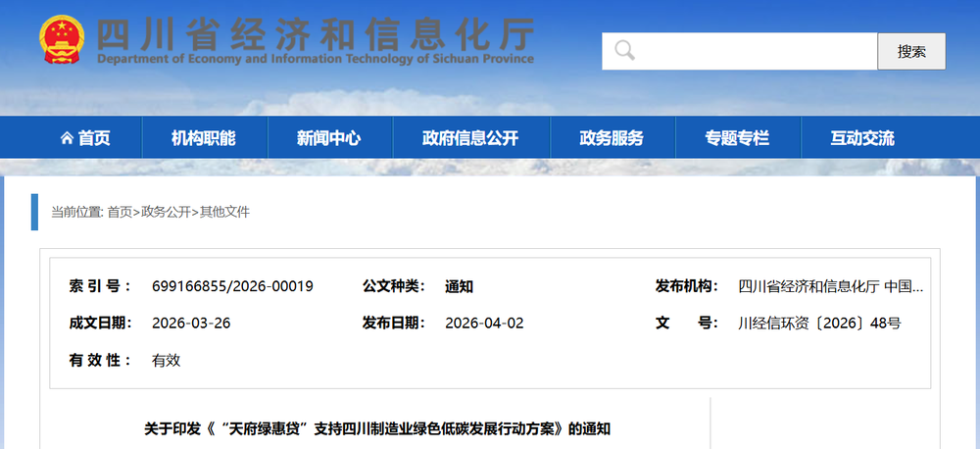This screenshot has height=449, width=980.
Task: Click 其他文件 breadcrumb link
Action: click(x=224, y=212)
